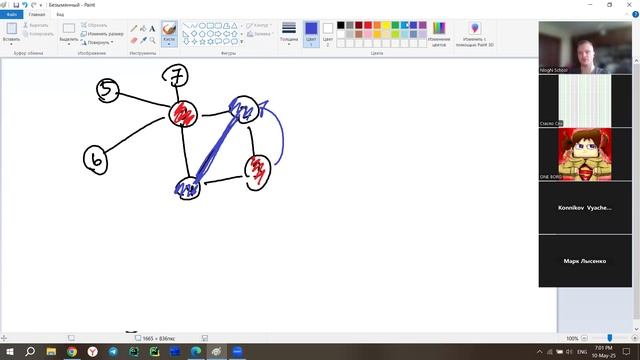The width and height of the screenshot is (640, 360).
Task: Choose the Right arrow shape
Action: tap(218, 34)
